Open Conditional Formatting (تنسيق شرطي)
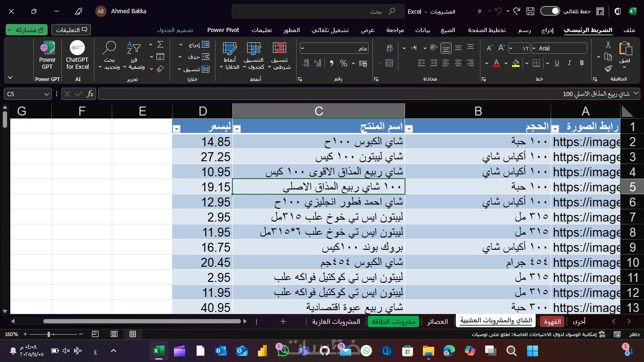Image resolution: width=644 pixels, height=362 pixels. pyautogui.click(x=280, y=56)
